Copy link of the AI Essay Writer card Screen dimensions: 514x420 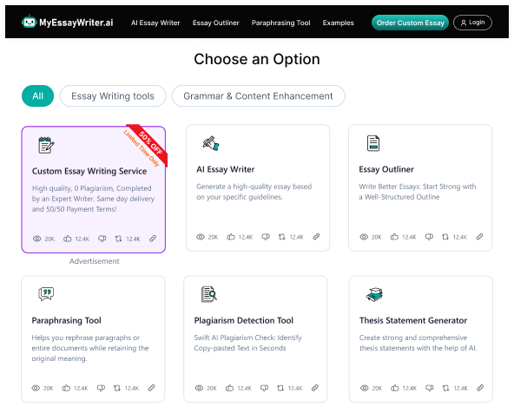click(316, 237)
